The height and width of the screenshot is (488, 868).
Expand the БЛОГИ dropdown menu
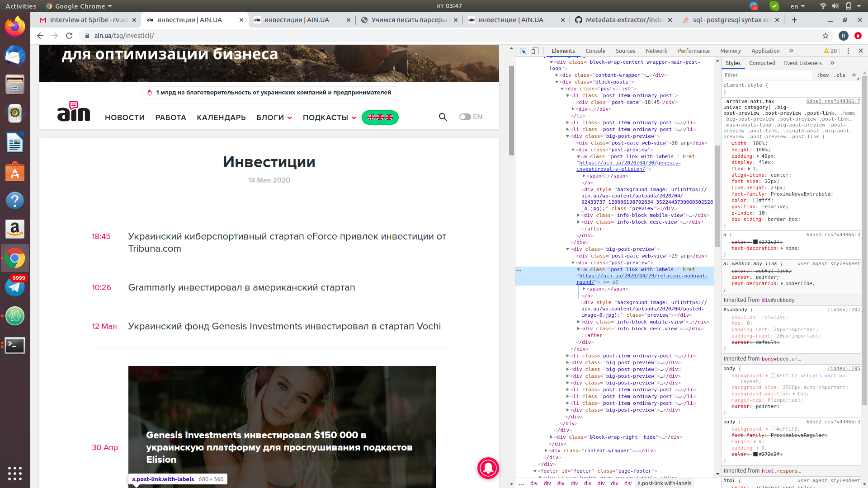pos(274,117)
